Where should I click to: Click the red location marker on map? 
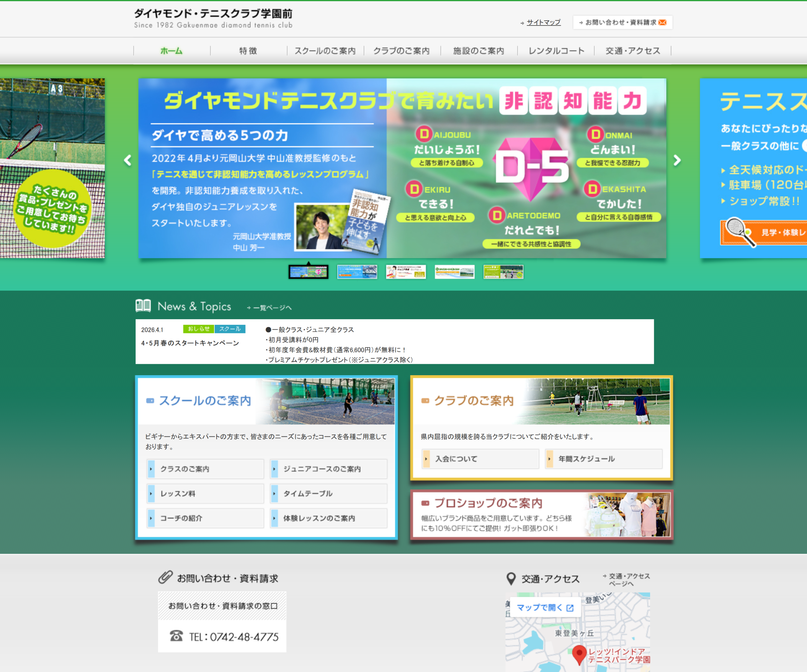[579, 655]
